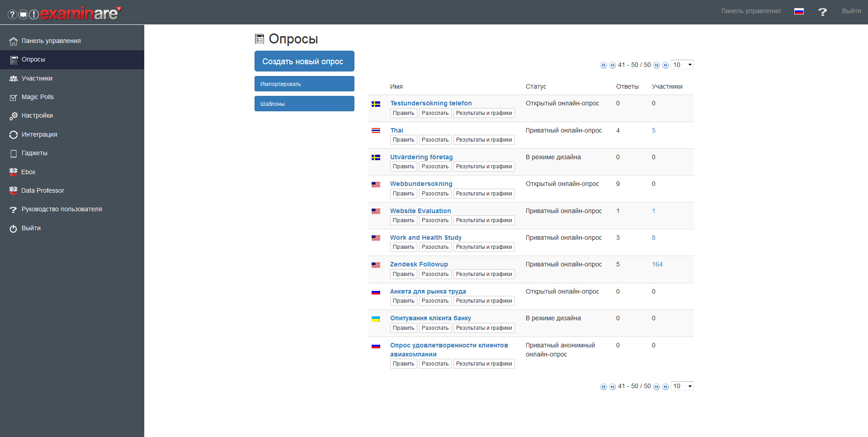Open the Участники section in the sidebar
868x437 pixels.
(x=37, y=78)
